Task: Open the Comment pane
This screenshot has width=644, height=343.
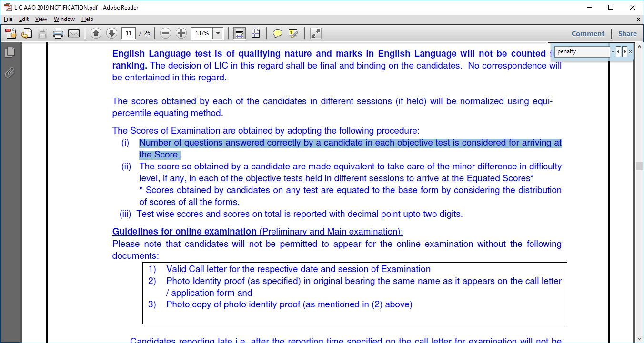Action: (588, 34)
